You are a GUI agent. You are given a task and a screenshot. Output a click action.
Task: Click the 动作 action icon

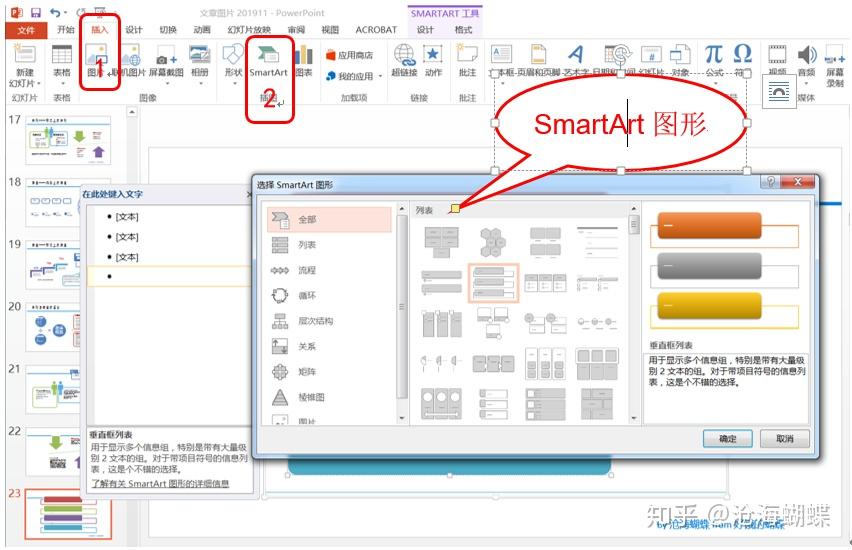433,54
